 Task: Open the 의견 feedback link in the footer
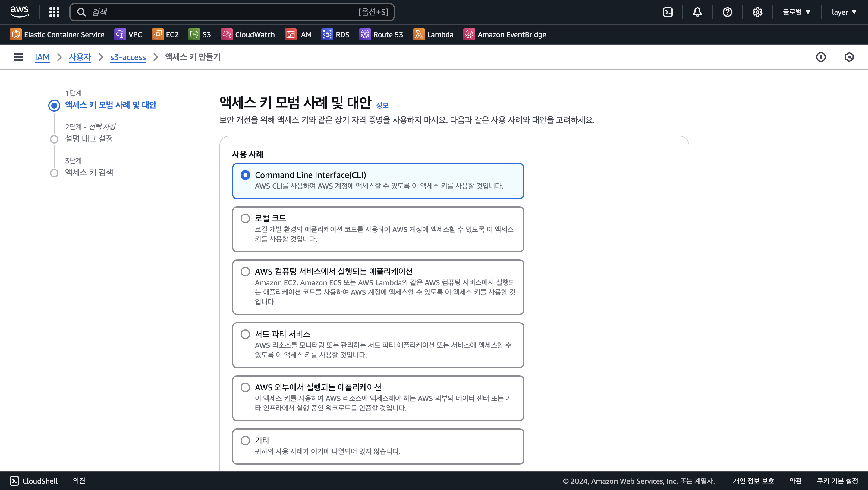pos(79,481)
